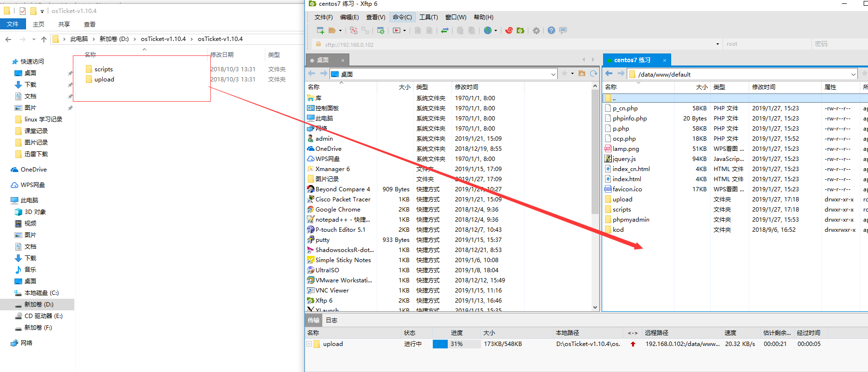Image resolution: width=868 pixels, height=372 pixels.
Task: Select OneDrive in Explorer navigation pane
Action: click(33, 170)
